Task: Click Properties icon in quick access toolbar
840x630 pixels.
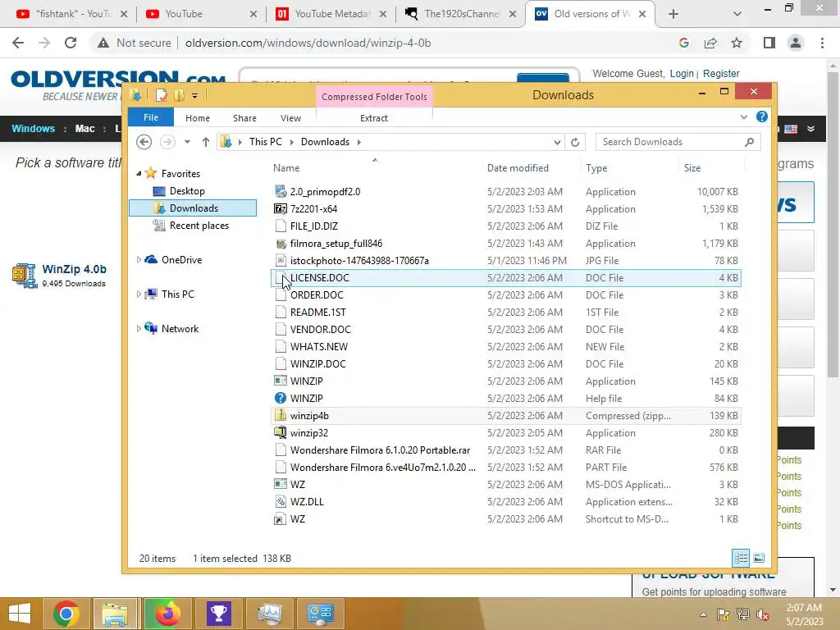Action: 161,95
